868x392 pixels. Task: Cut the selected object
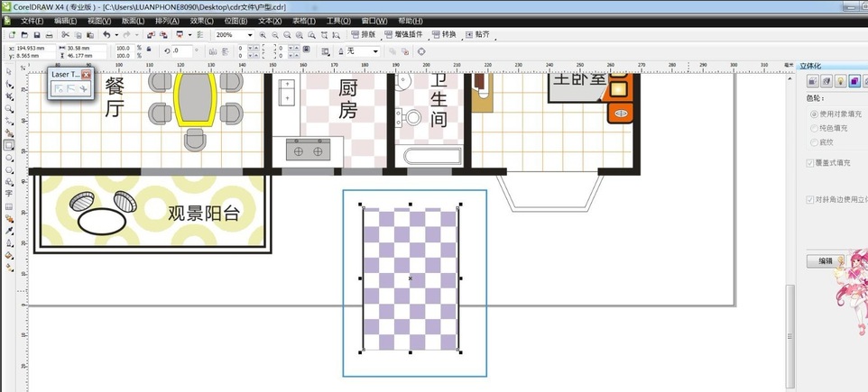65,35
